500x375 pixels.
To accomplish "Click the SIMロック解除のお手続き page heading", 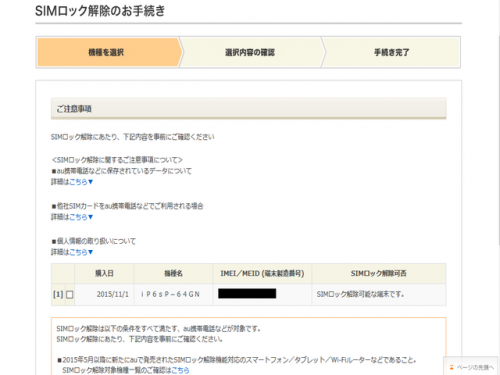I will point(100,11).
